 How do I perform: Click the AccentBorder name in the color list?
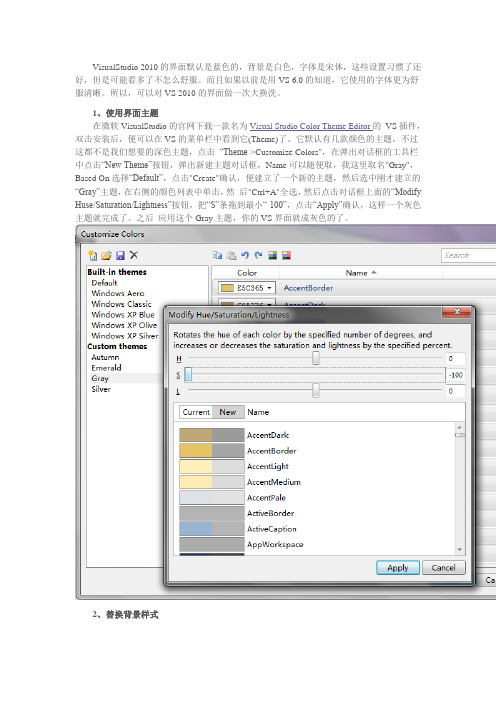[x=308, y=288]
